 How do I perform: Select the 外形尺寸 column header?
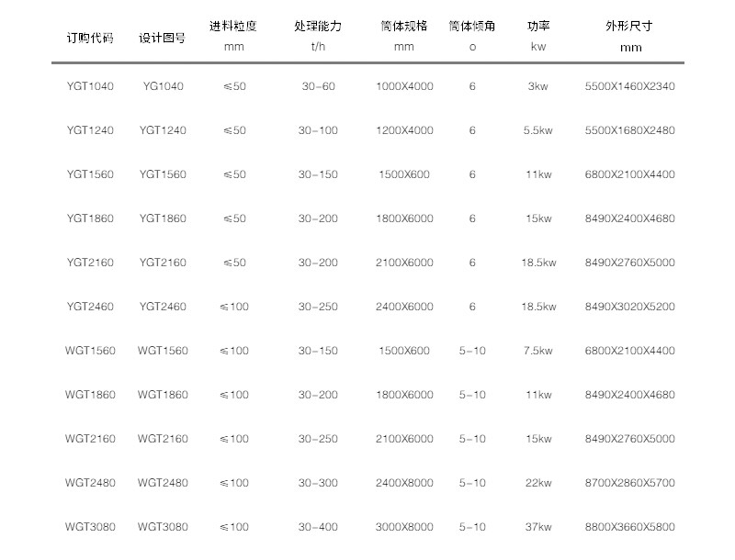pos(629,27)
